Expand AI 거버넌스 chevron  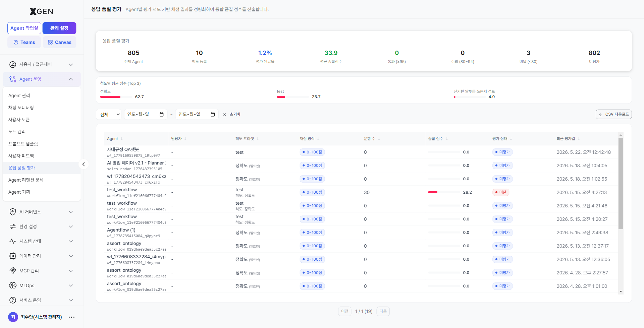(x=71, y=212)
